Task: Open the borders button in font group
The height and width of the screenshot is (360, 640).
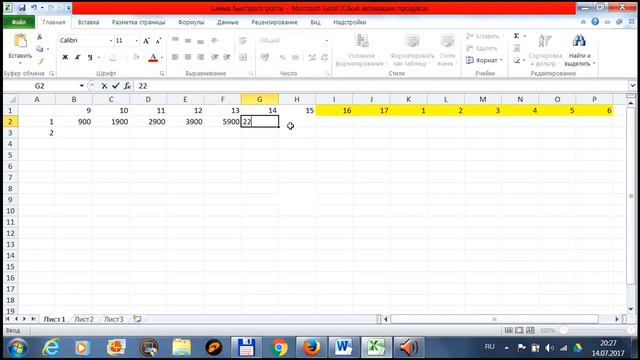Action: pyautogui.click(x=113, y=58)
